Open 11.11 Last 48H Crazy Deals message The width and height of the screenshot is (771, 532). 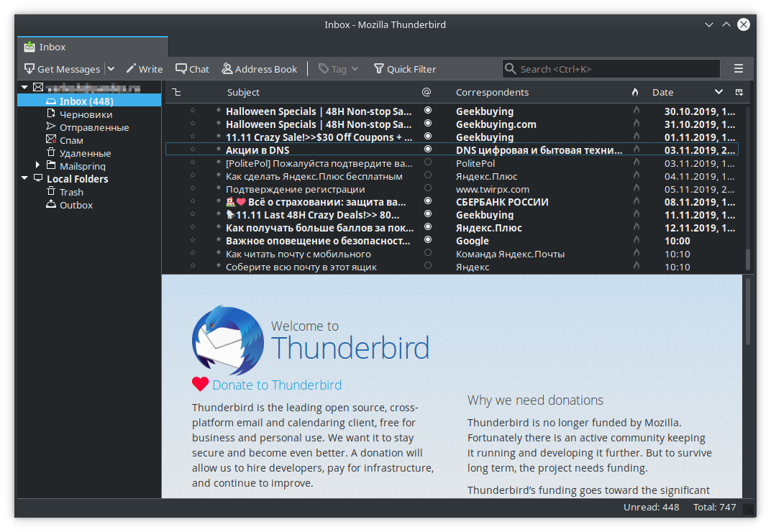(312, 215)
